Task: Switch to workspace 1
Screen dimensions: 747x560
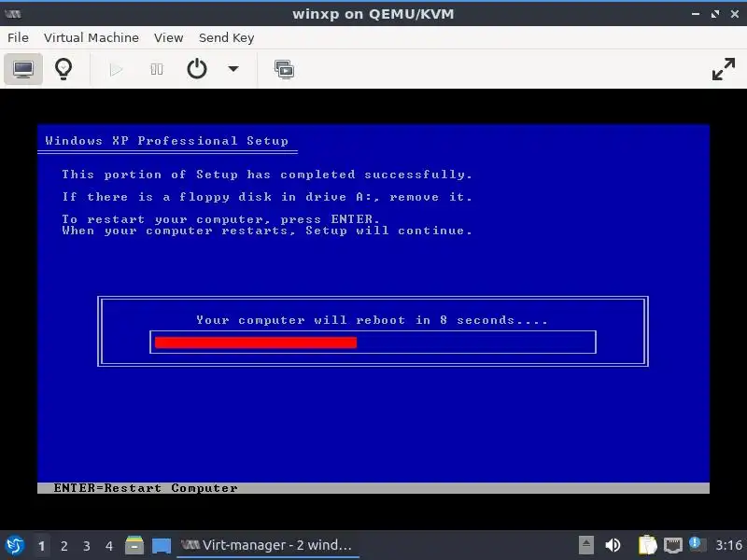Action: pyautogui.click(x=41, y=546)
